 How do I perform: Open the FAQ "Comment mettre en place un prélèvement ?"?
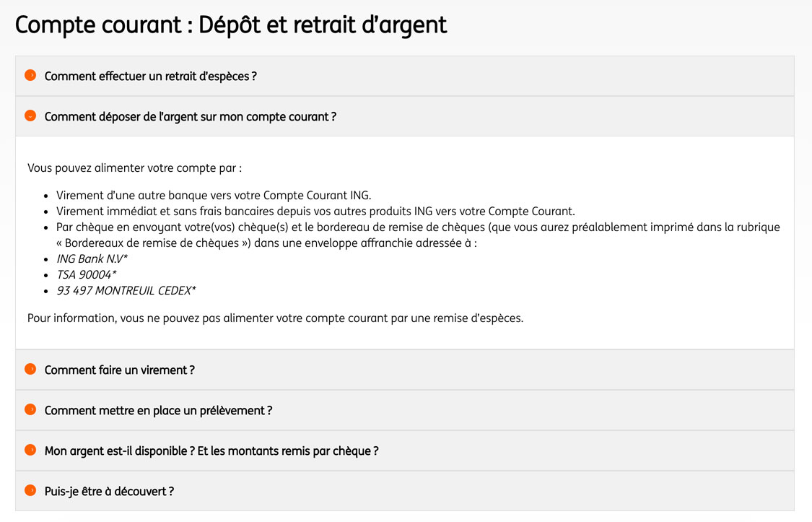pos(157,410)
